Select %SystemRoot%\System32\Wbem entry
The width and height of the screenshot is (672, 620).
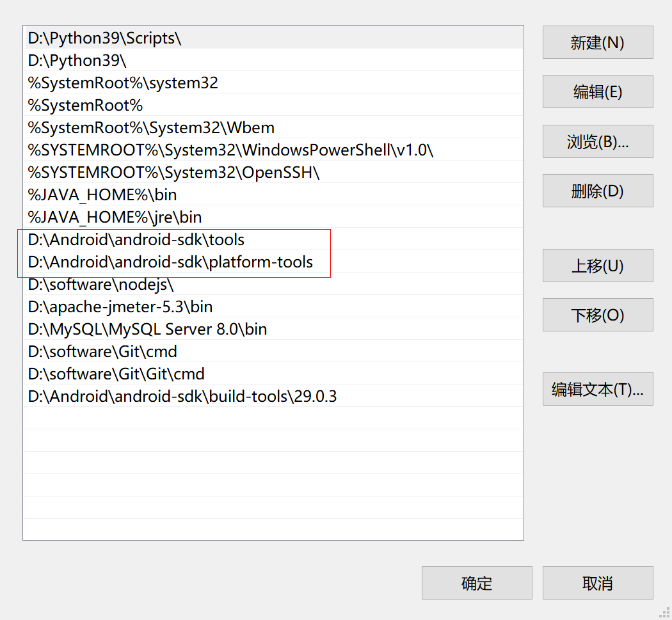tap(273, 127)
